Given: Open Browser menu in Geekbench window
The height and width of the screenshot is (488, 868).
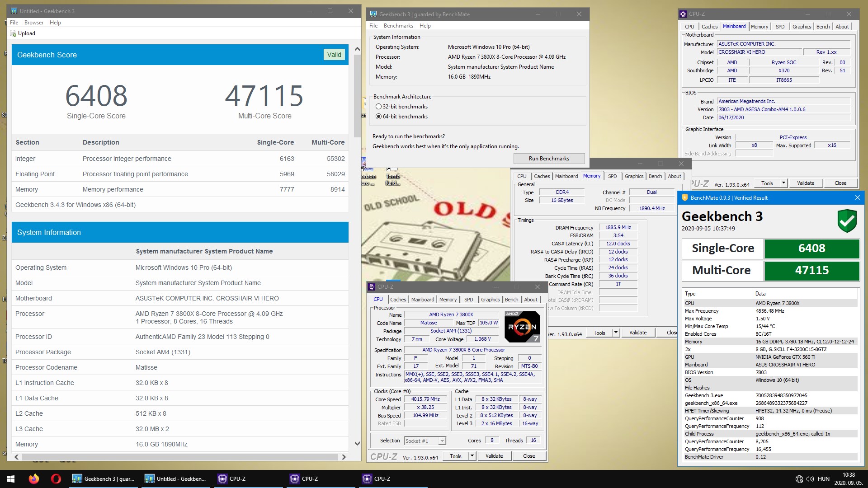Looking at the screenshot, I should 34,23.
